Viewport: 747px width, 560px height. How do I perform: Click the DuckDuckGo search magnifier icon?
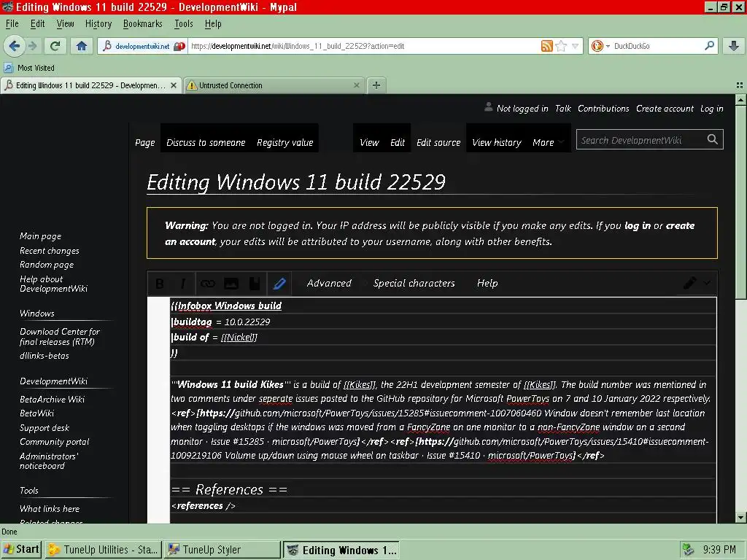[x=709, y=46]
